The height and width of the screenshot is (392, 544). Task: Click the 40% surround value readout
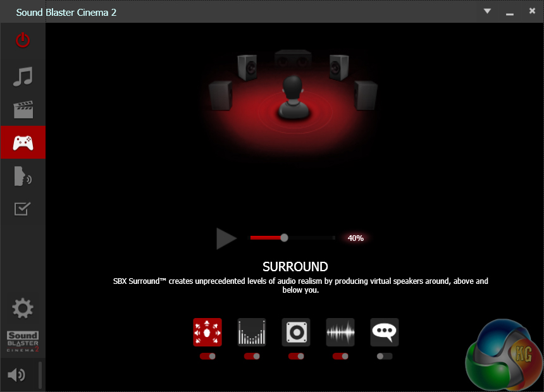[355, 238]
